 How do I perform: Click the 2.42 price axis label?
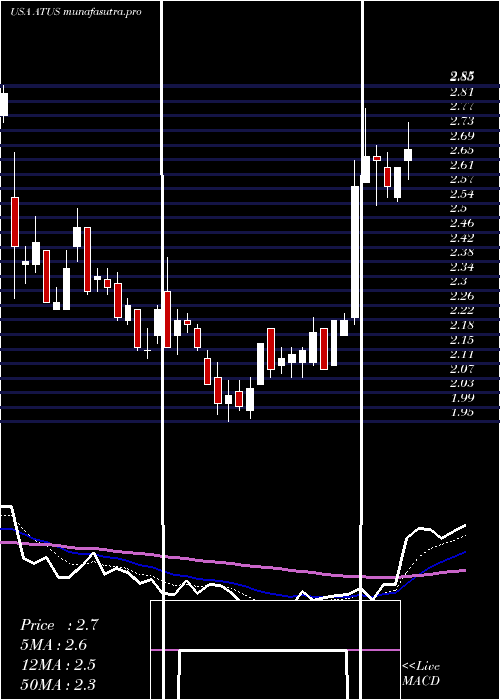[462, 238]
